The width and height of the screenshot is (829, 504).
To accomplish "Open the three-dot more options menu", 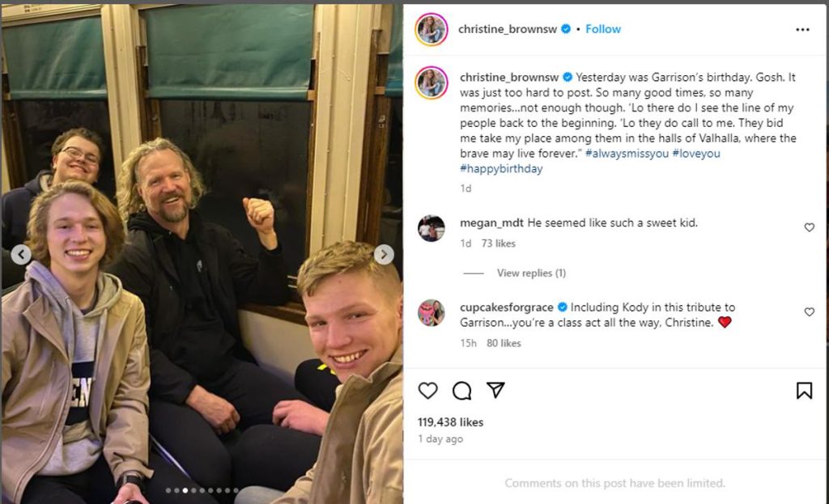I will [x=802, y=29].
